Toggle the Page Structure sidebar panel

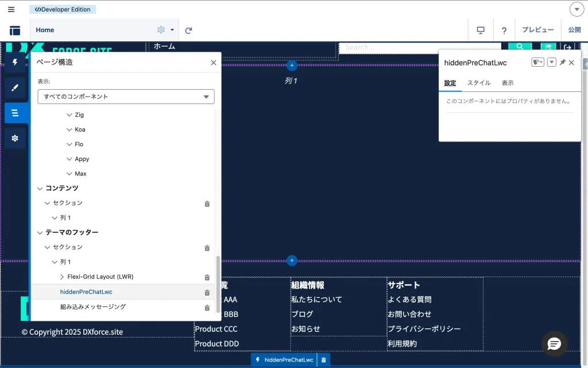coord(15,113)
